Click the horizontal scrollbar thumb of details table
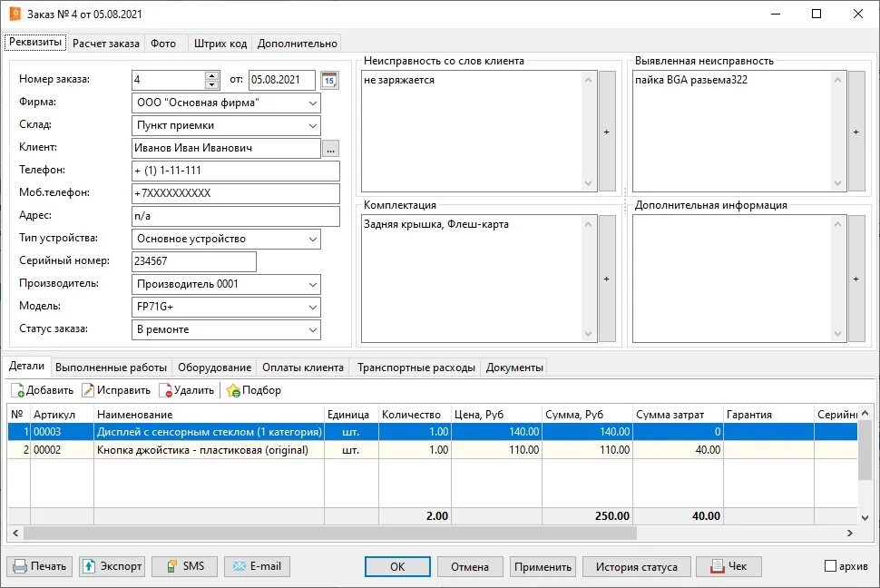This screenshot has width=880, height=588. click(x=330, y=533)
